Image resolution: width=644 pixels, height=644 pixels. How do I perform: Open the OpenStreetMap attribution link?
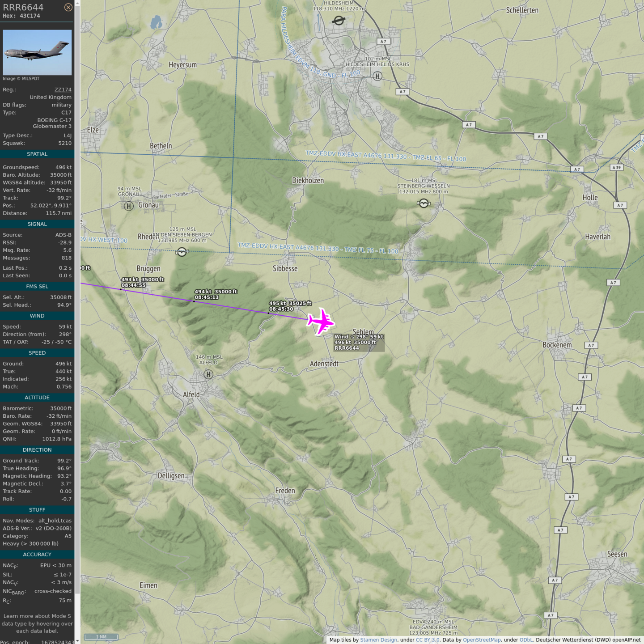[482, 640]
